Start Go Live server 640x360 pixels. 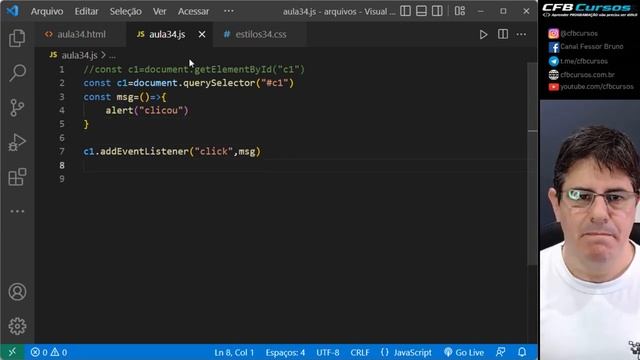[464, 352]
